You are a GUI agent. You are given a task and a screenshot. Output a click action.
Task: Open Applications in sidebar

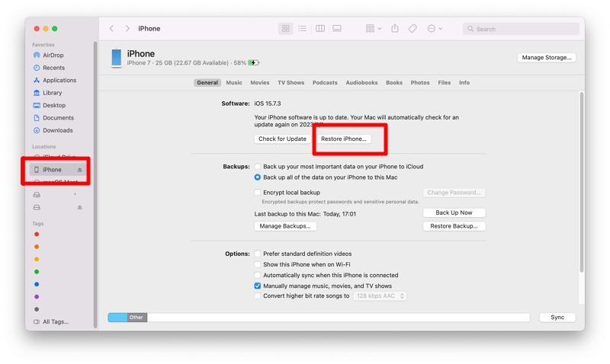click(59, 80)
